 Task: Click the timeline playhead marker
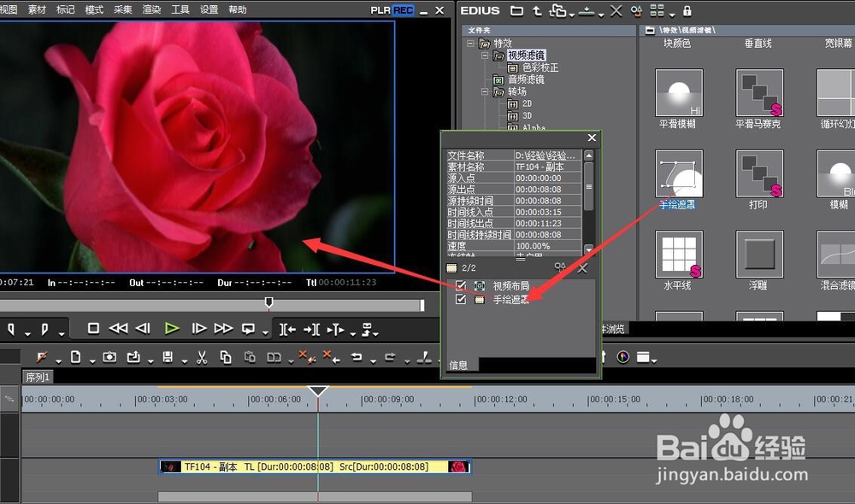tap(318, 391)
